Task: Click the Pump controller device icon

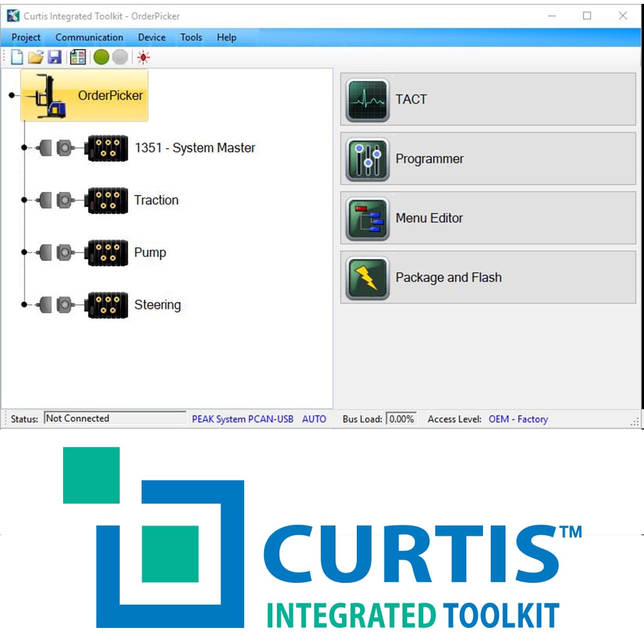Action: coord(106,252)
